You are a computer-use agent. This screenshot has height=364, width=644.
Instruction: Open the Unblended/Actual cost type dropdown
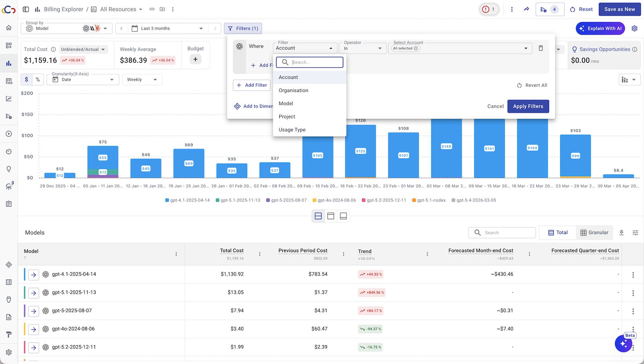click(x=83, y=49)
